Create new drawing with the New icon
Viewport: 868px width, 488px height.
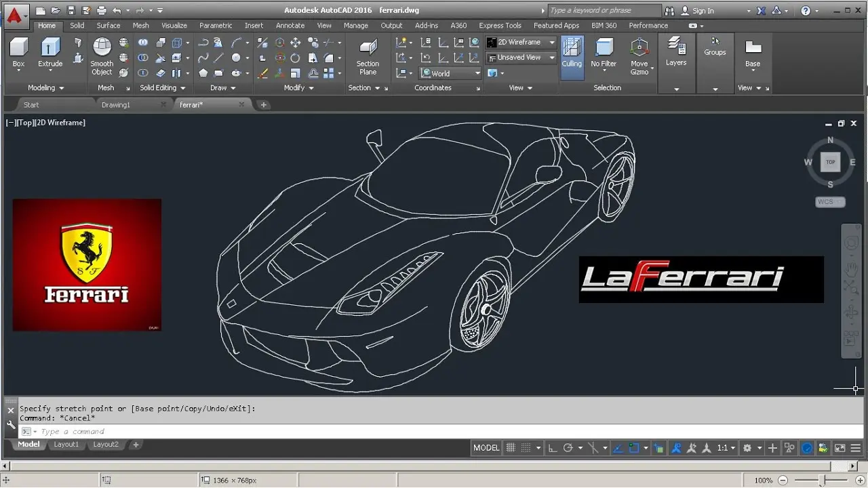[x=40, y=11]
